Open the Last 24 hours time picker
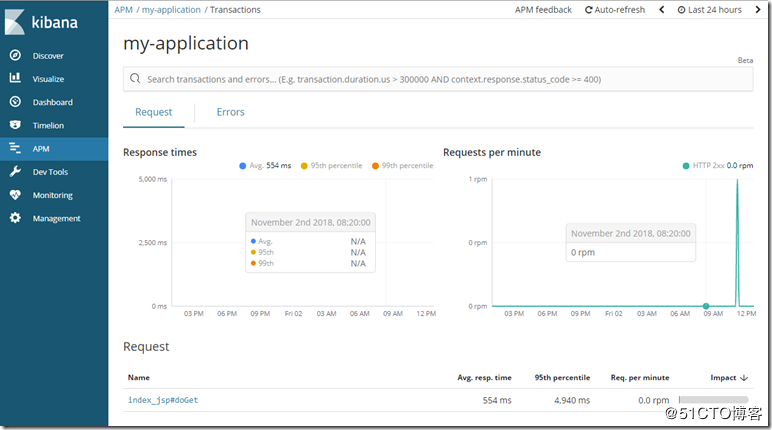Viewport: 772px width, 430px height. tap(709, 10)
